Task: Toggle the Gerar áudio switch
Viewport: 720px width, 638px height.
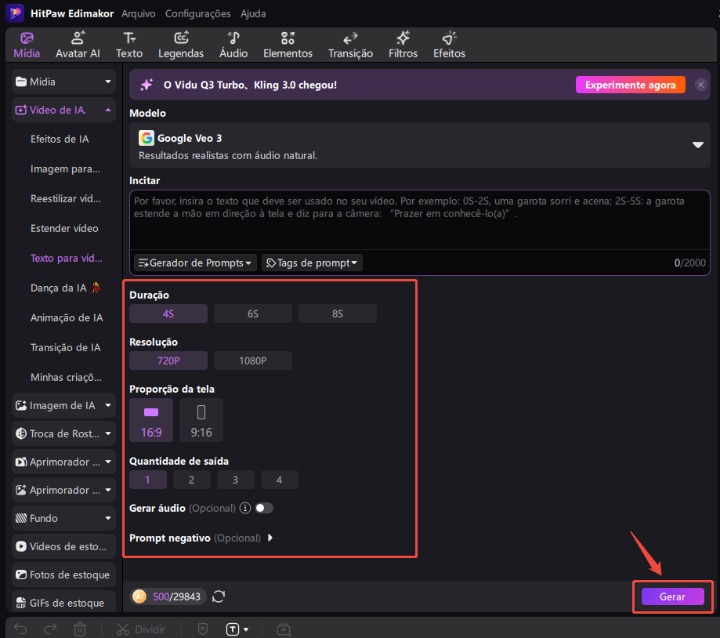Action: pyautogui.click(x=264, y=508)
